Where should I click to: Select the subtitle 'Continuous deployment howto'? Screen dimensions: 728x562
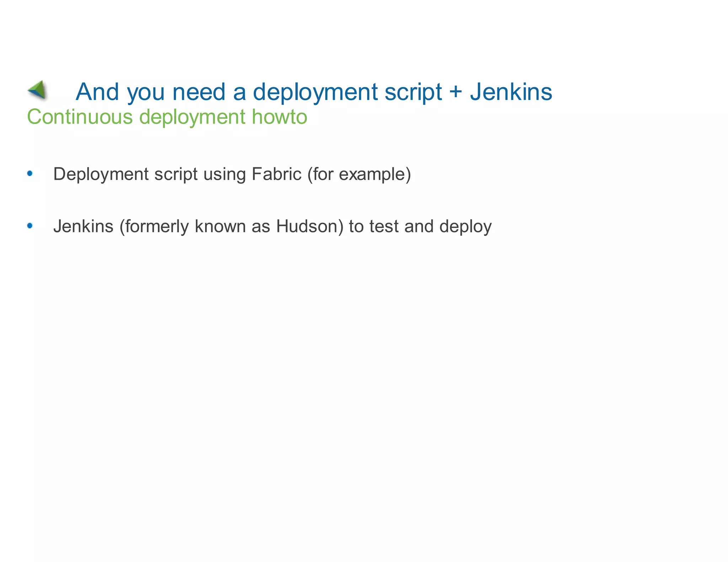coord(167,117)
